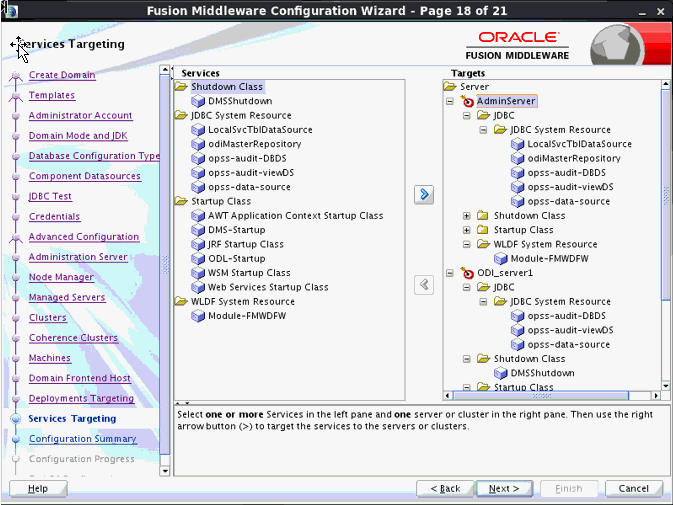This screenshot has width=673, height=505.
Task: Click the navigation pane scroll down arrow
Action: (x=164, y=471)
